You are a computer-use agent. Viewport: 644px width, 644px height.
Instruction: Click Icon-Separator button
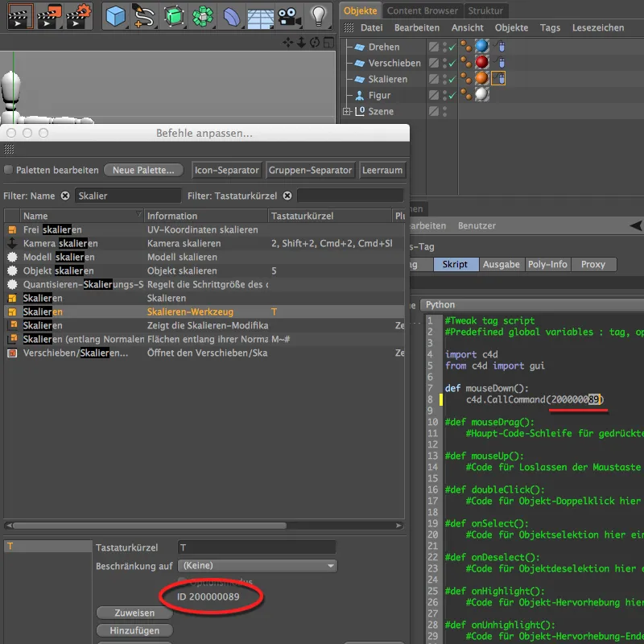click(226, 170)
